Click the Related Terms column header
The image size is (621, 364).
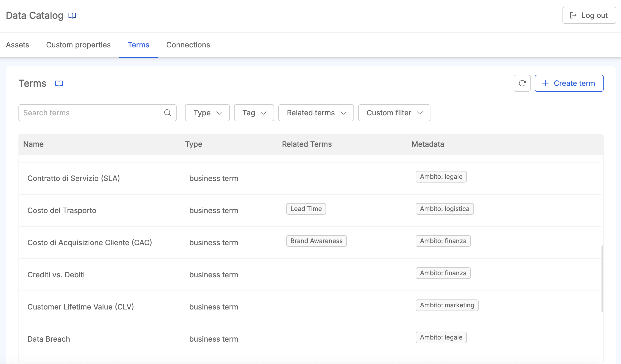(307, 144)
